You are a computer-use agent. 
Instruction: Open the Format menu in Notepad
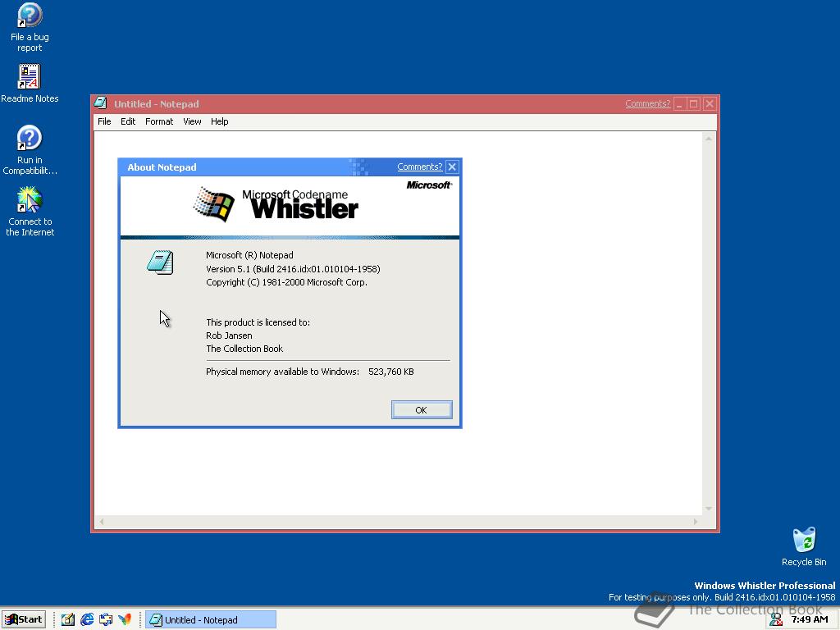[159, 121]
